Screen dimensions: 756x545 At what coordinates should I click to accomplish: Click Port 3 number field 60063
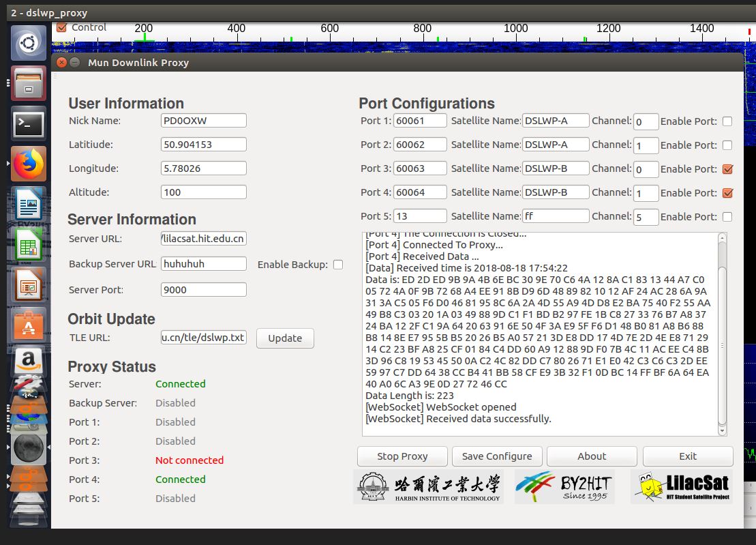tap(420, 168)
